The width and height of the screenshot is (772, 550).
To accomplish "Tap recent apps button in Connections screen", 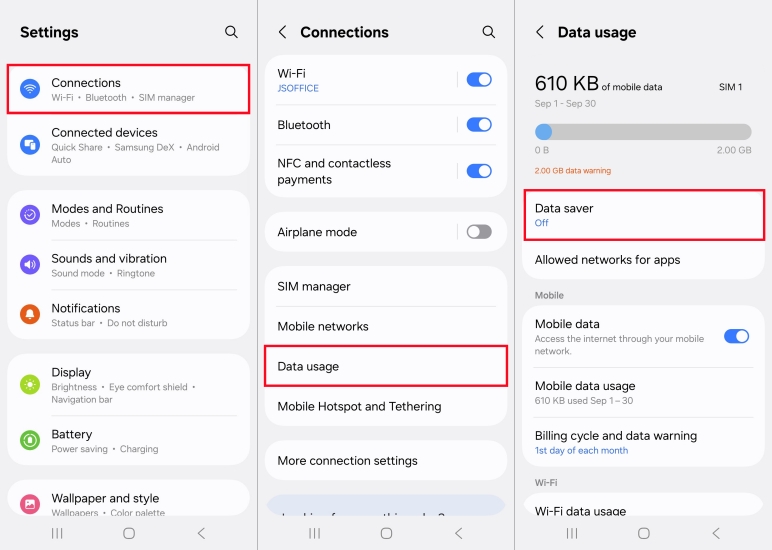I will [315, 533].
